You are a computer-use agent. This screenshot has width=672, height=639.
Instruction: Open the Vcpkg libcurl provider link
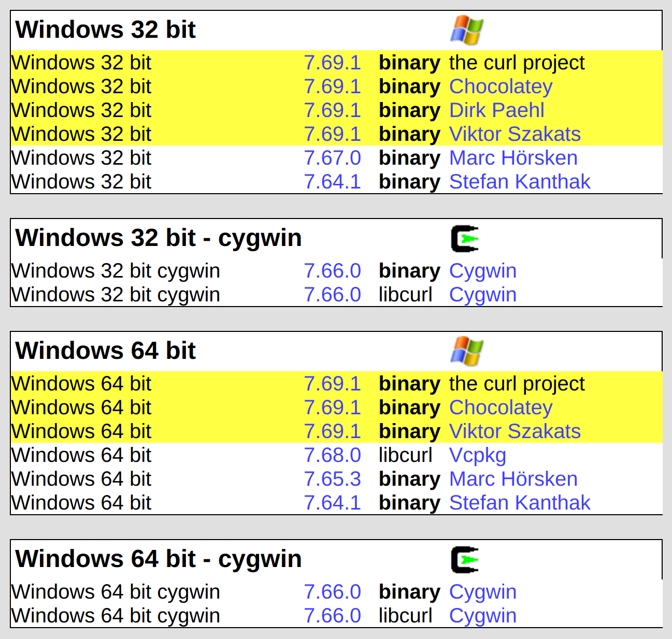[477, 455]
